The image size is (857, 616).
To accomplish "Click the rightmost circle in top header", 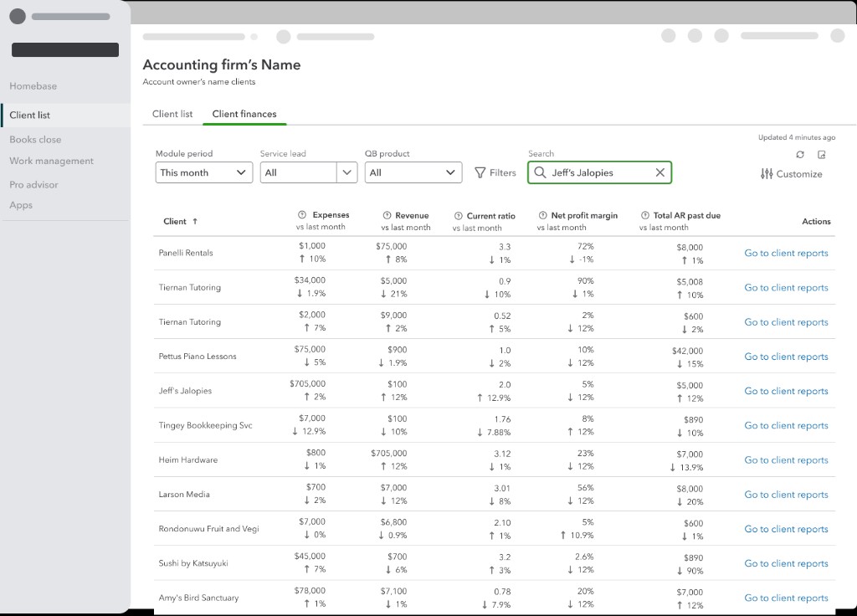I will [837, 36].
